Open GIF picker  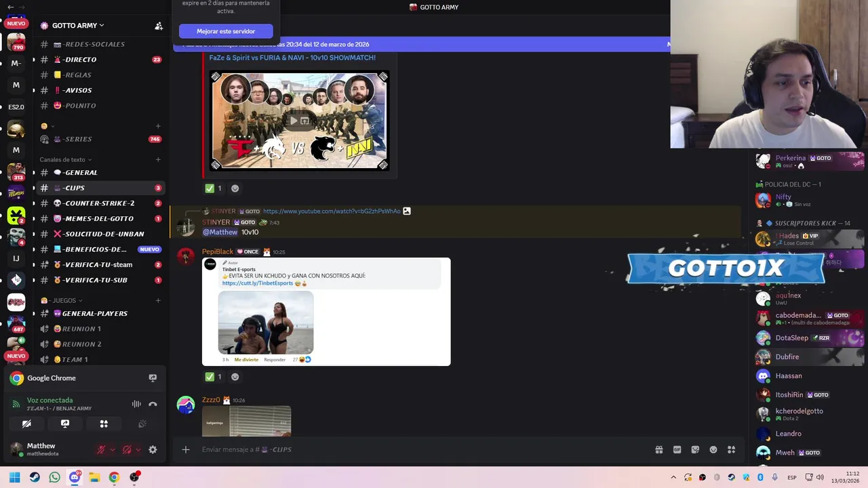[677, 449]
